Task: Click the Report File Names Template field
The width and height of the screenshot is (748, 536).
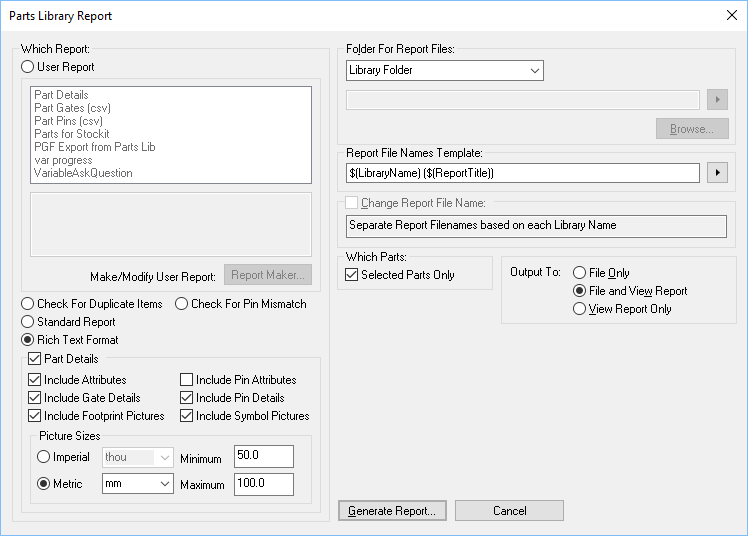Action: pos(522,173)
